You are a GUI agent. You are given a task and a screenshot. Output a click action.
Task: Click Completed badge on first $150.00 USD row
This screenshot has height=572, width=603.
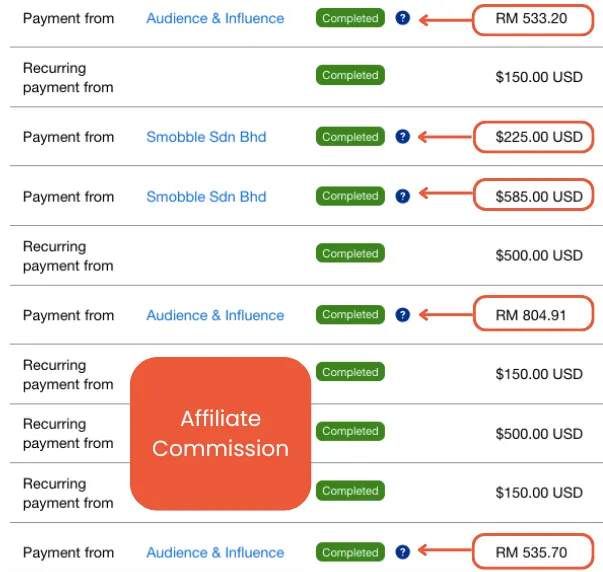[x=350, y=75]
